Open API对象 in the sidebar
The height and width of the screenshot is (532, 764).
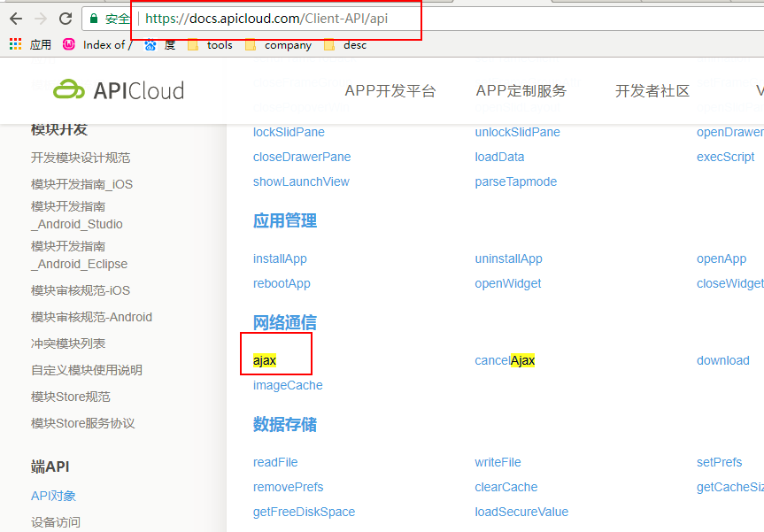(x=53, y=496)
